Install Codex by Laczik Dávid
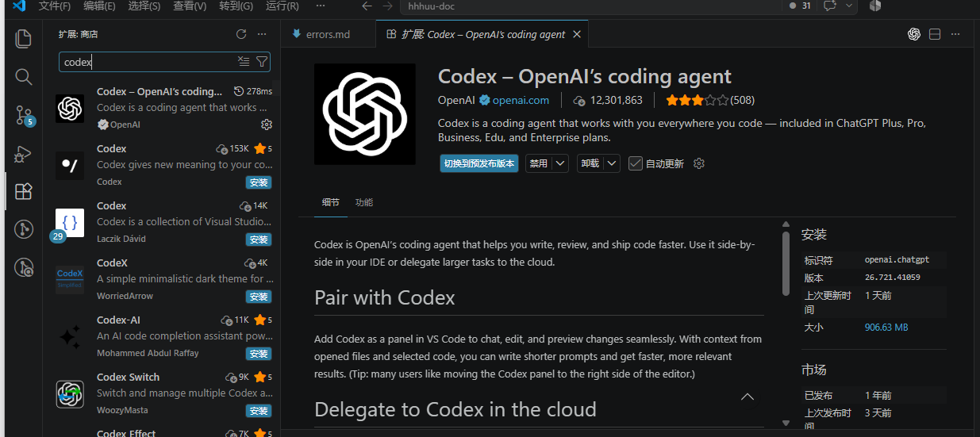The height and width of the screenshot is (437, 980). pos(259,240)
